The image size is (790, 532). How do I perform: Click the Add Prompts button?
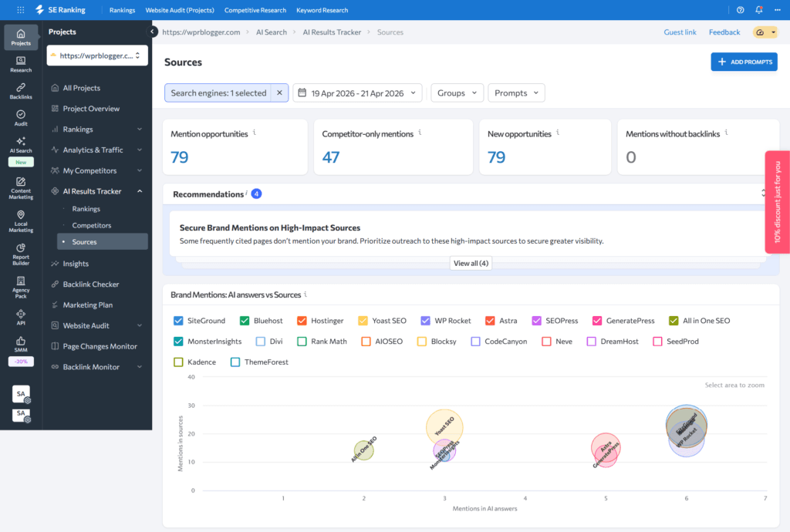744,62
